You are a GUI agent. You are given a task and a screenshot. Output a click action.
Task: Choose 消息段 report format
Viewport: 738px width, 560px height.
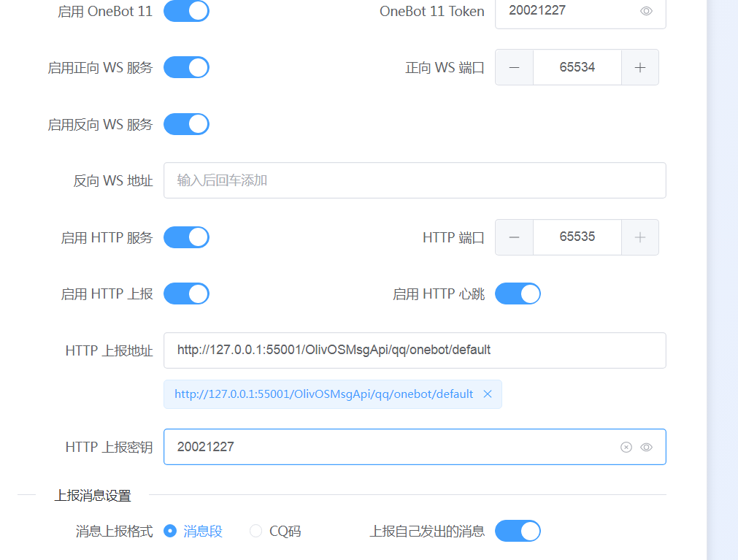(170, 532)
